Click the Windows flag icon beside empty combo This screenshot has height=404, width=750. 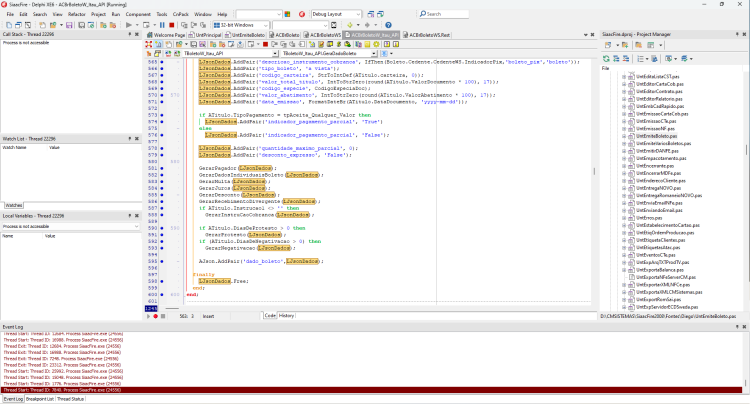point(287,14)
